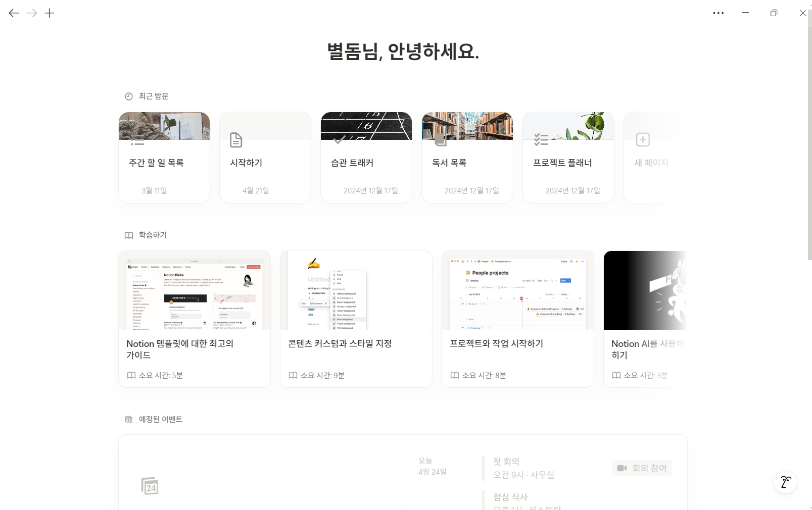Viewport: 812px width, 510px height.
Task: Click the book icon beside 학습하기
Action: click(x=128, y=235)
